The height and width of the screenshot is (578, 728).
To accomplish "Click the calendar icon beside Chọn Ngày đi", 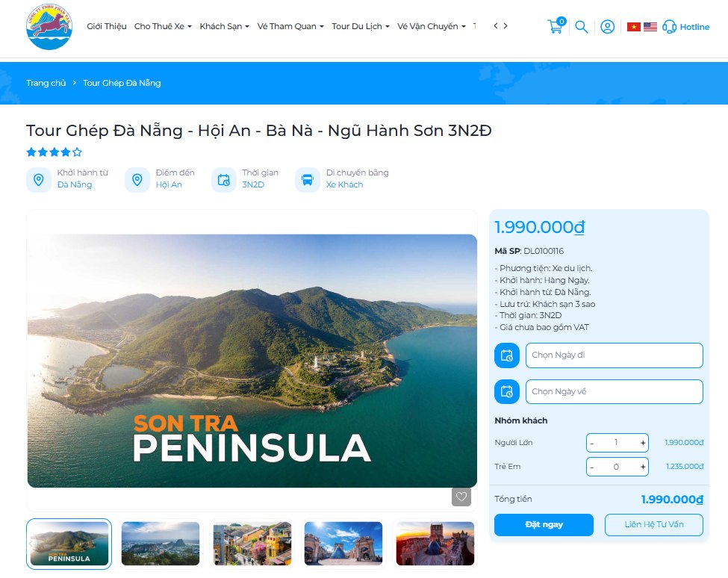I will point(507,355).
